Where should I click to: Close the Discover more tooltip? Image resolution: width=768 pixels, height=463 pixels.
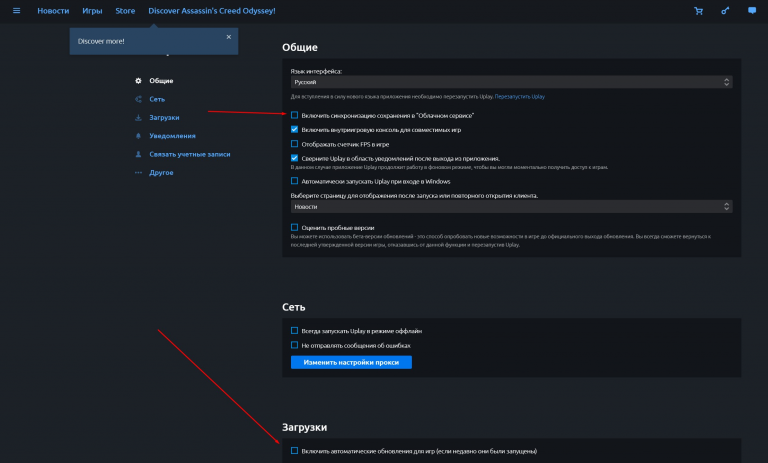click(228, 37)
